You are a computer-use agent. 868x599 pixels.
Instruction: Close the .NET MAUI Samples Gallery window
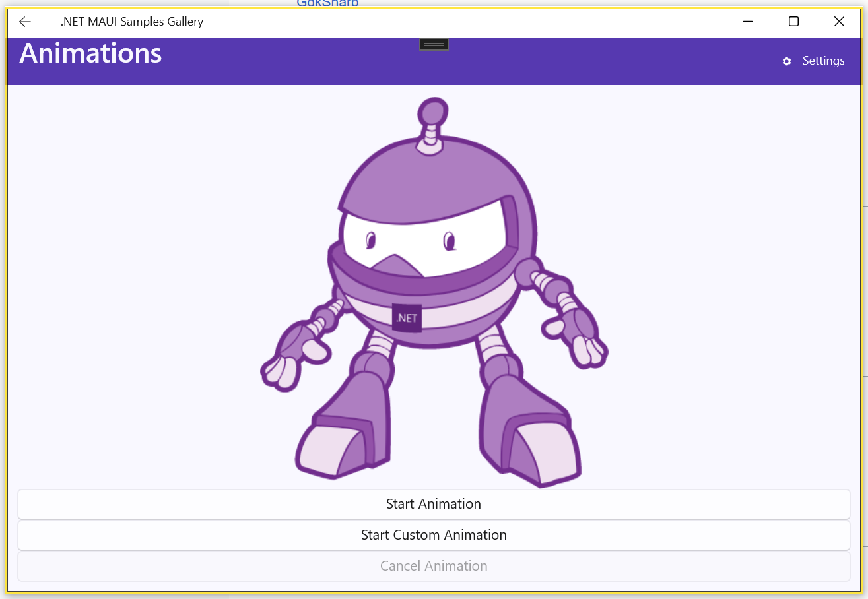pos(839,22)
